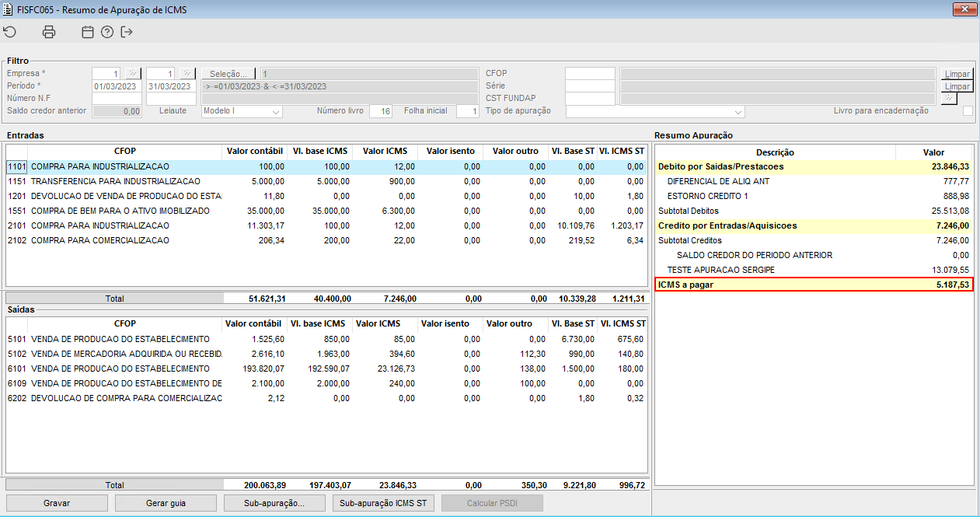
Task: Open Sub-apuração ICMS ST
Action: (383, 503)
